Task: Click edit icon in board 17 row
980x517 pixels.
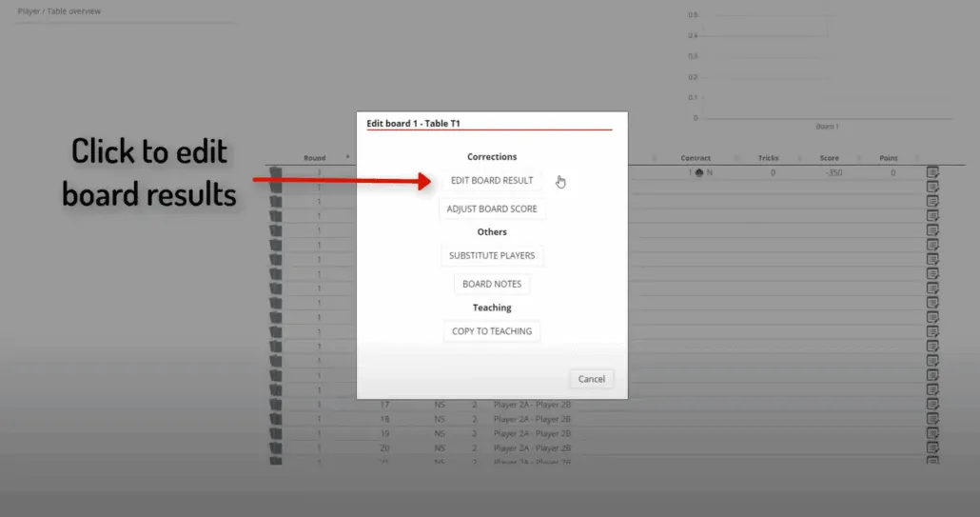Action: tap(932, 405)
